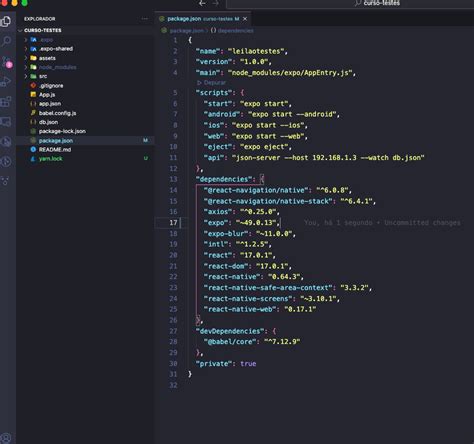This screenshot has height=444, width=474.
Task: Click line number 17 in the gutter
Action: [173, 223]
